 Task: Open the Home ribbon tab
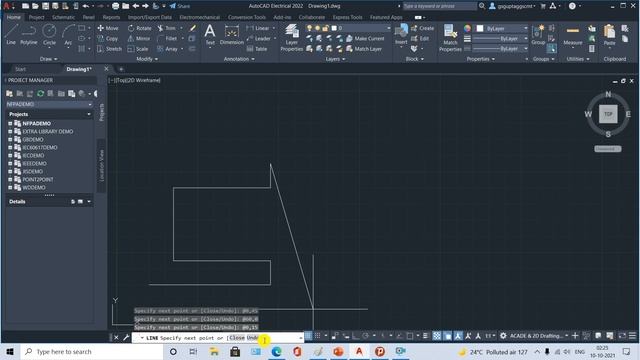click(13, 17)
